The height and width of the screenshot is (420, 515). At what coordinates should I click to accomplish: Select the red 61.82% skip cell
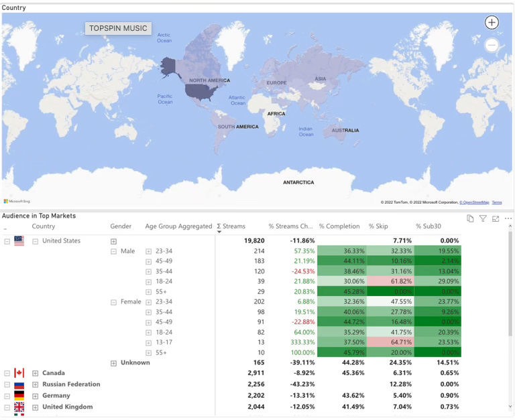coord(390,281)
